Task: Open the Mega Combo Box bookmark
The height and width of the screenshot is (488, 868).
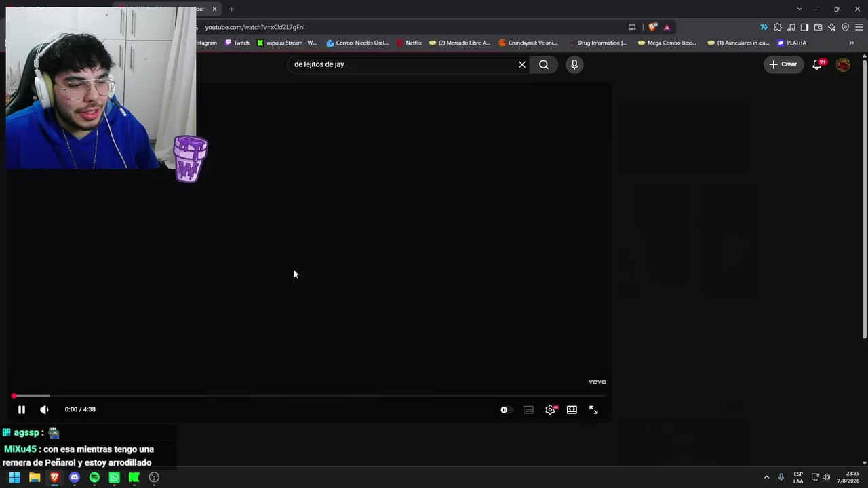Action: click(x=667, y=43)
